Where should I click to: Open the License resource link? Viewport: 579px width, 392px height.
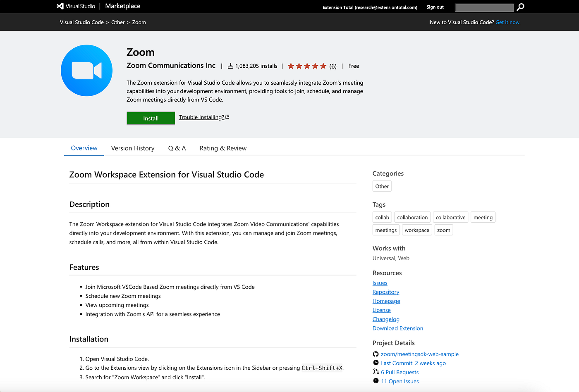click(x=381, y=310)
